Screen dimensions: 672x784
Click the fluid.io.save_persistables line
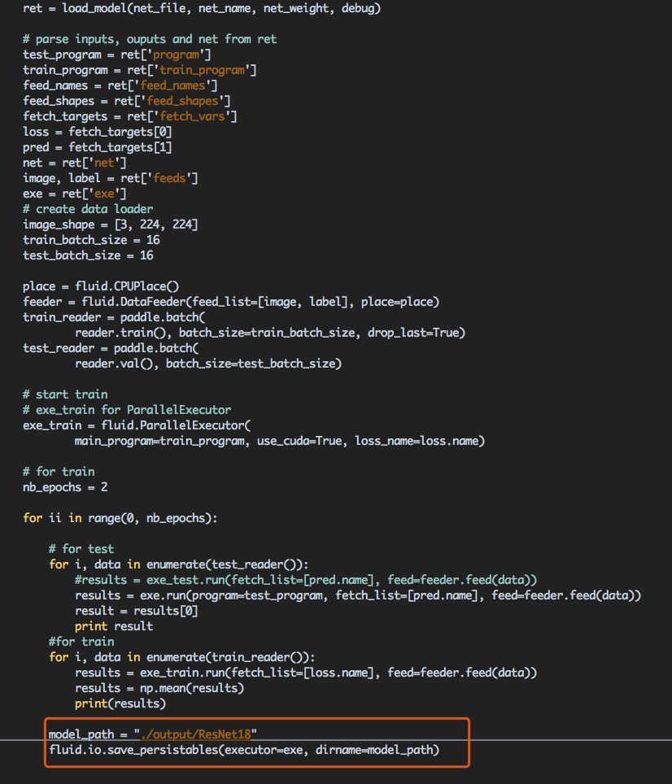point(244,750)
